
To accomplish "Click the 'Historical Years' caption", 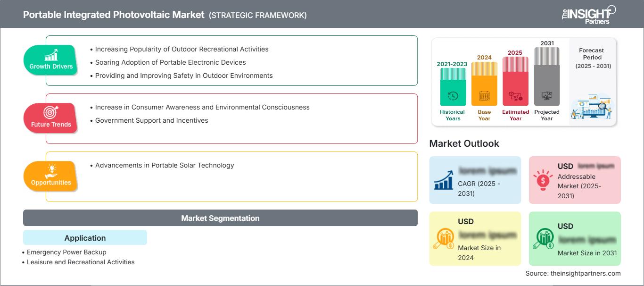I will [453, 115].
